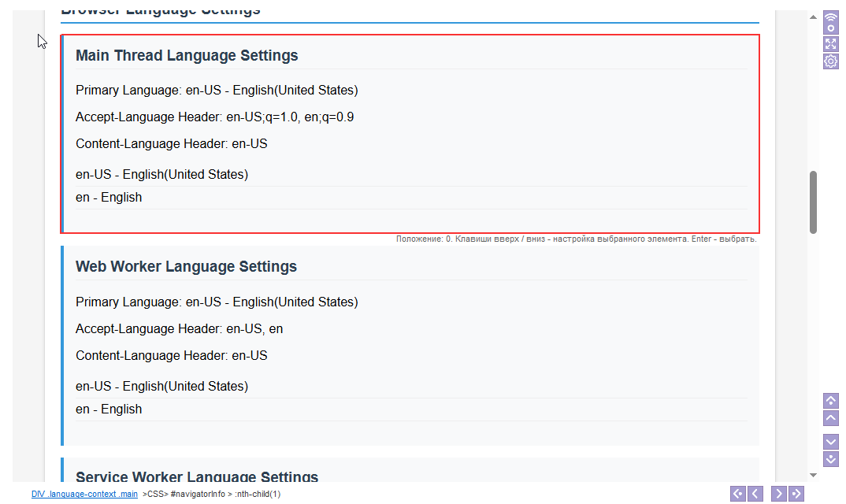The width and height of the screenshot is (846, 504).
Task: Click the Web Worker Language Settings heading
Action: pyautogui.click(x=186, y=266)
